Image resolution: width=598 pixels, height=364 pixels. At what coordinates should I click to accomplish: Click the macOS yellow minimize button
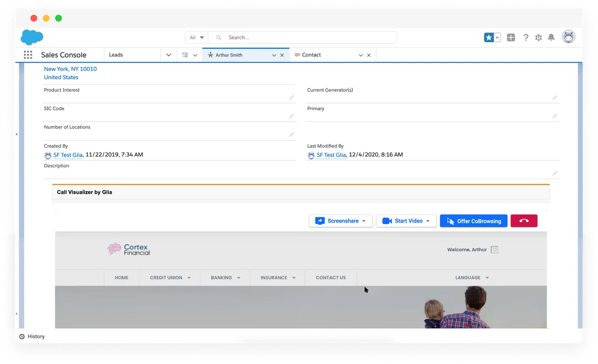tap(46, 18)
